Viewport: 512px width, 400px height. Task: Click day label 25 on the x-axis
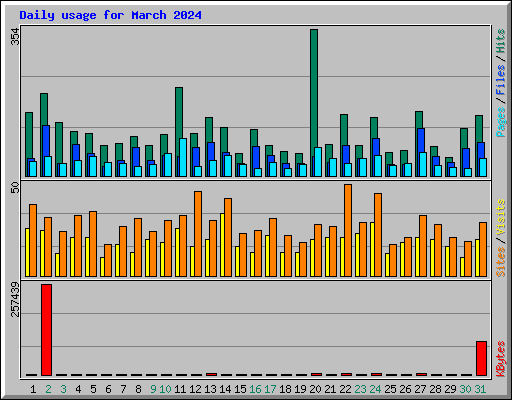(390, 389)
